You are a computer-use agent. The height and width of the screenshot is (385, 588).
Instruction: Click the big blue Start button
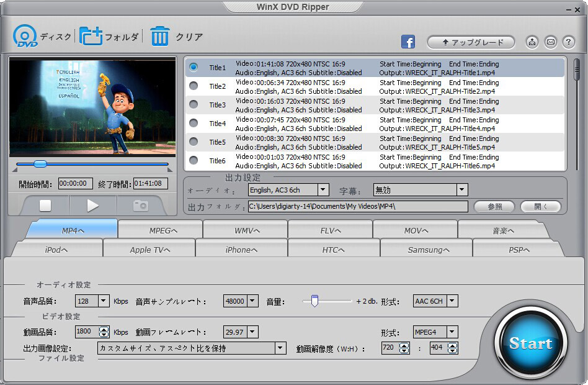pyautogui.click(x=530, y=343)
